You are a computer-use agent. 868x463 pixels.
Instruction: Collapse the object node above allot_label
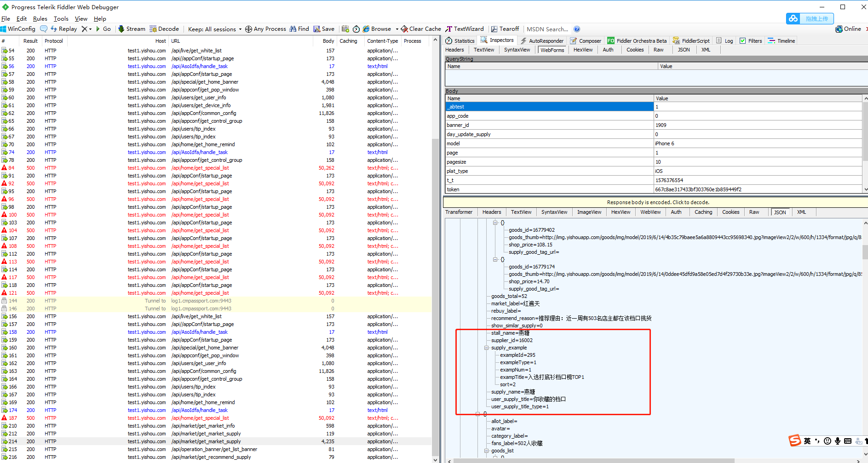pos(477,414)
